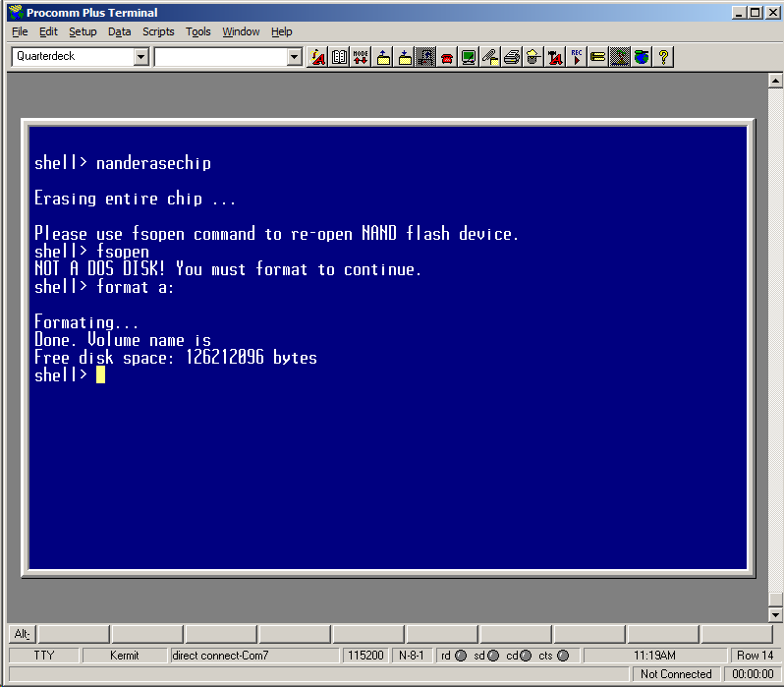Expand the empty second toolbar combo box

point(294,57)
